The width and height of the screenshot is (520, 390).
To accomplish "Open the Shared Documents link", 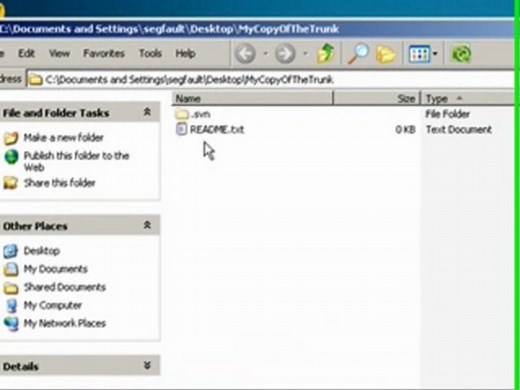I will point(65,287).
